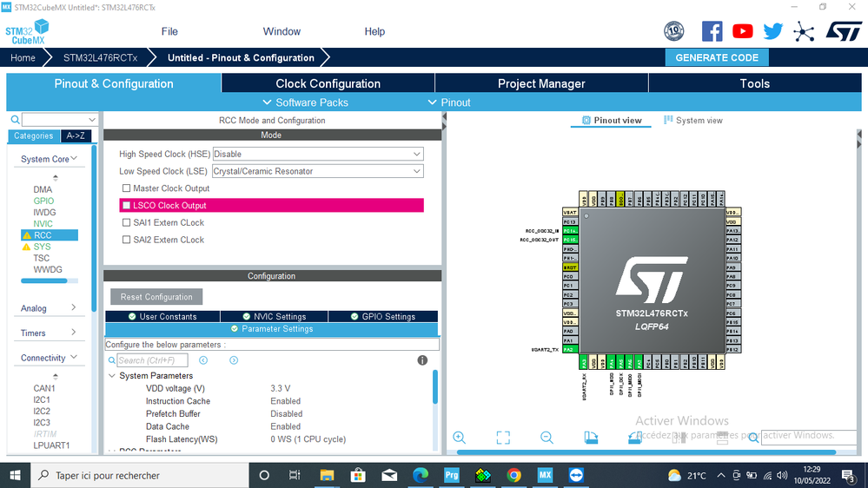This screenshot has width=868, height=488.
Task: Open the Low Speed Clock (LSE) dropdown
Action: [318, 171]
